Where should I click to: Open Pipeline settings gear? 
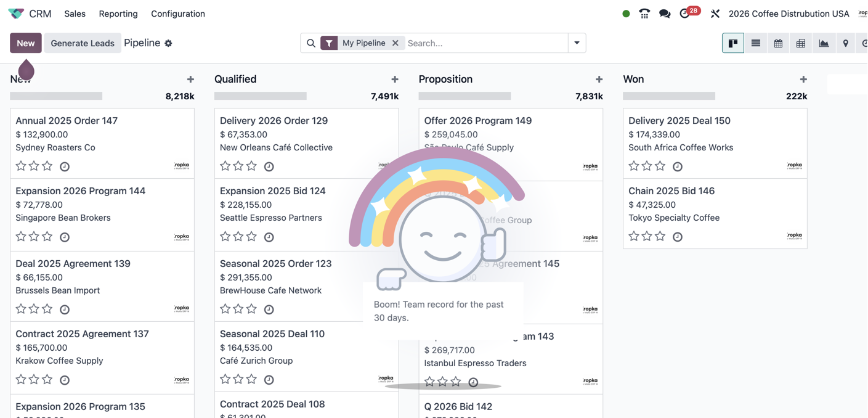tap(168, 43)
